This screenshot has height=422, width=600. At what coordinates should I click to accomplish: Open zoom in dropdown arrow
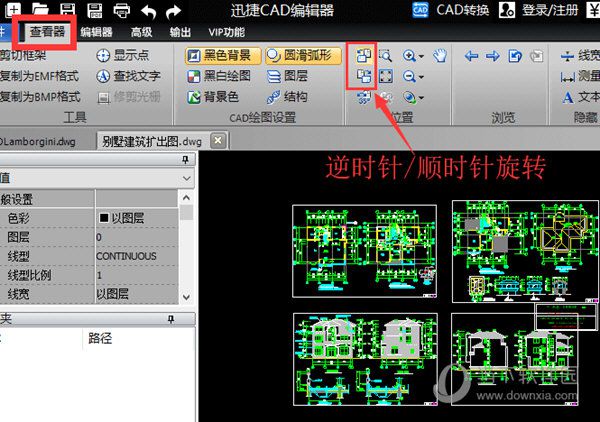click(x=421, y=57)
